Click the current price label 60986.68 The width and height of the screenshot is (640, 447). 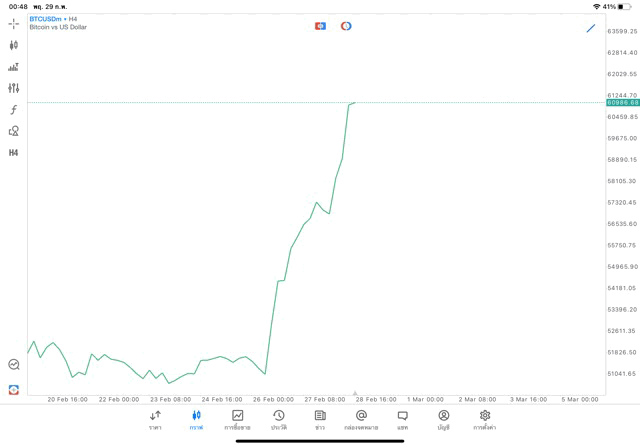point(622,103)
